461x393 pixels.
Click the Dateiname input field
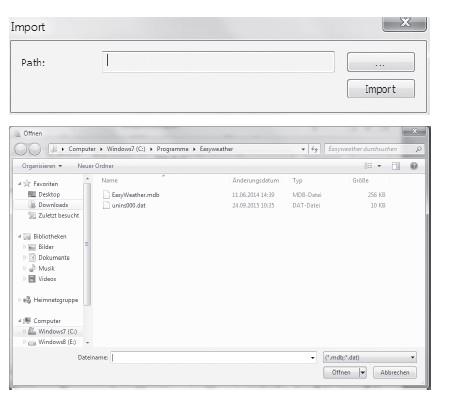point(210,357)
